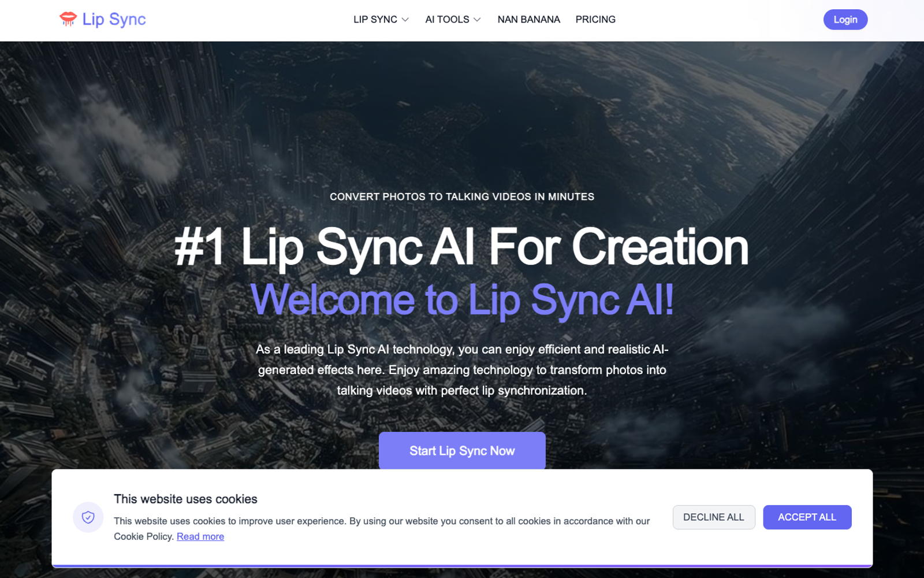Image resolution: width=924 pixels, height=578 pixels.
Task: Click the red lips logo icon
Action: (x=68, y=19)
